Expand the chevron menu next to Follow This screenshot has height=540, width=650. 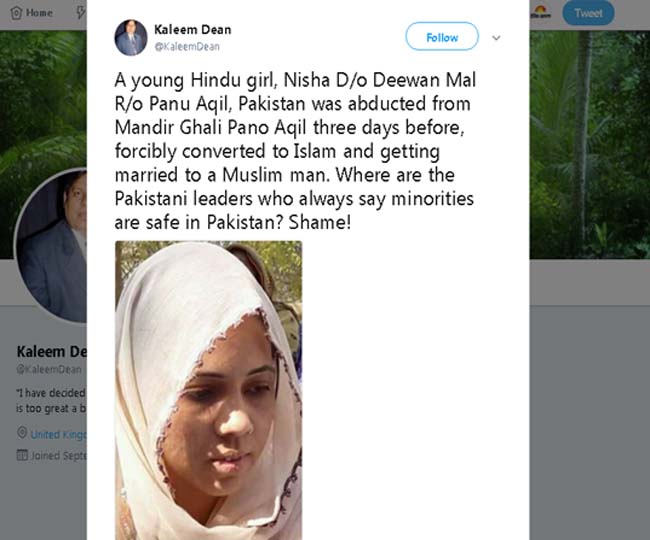[496, 38]
